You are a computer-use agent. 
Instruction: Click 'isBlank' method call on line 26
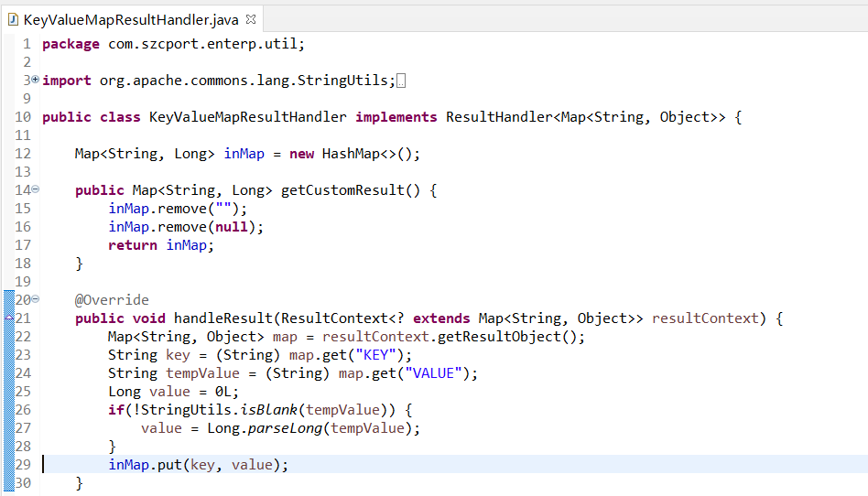268,410
